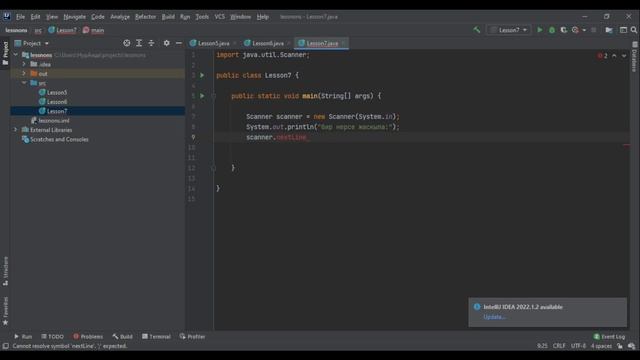
Task: Click UTF-8 encoding in status bar
Action: (x=578, y=346)
